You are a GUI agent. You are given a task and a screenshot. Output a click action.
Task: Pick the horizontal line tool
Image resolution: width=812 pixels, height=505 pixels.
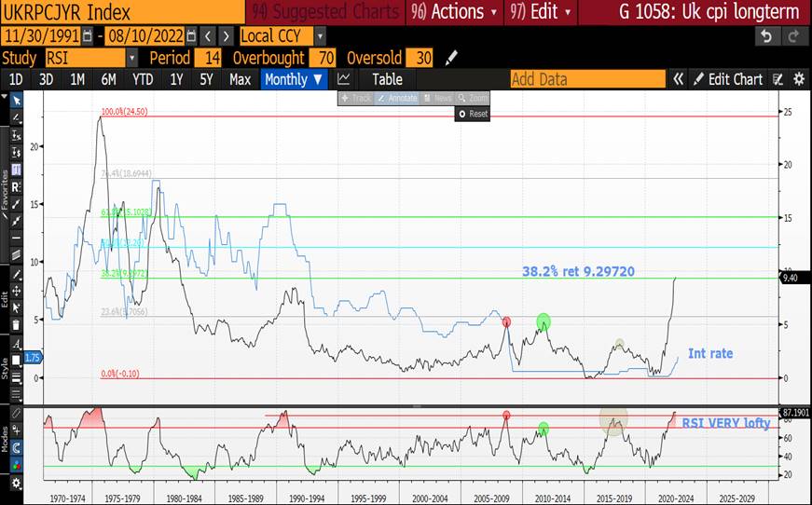coord(16,238)
